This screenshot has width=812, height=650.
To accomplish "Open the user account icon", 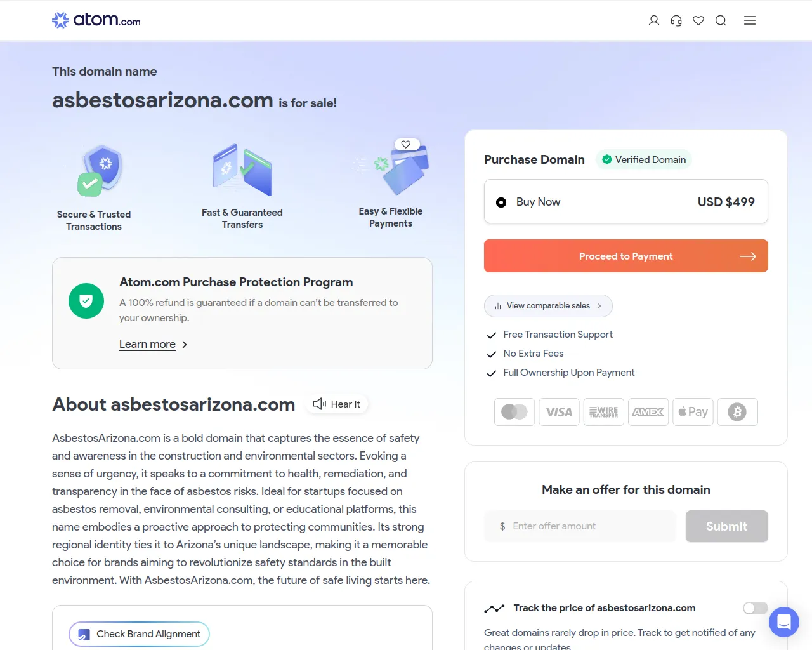I will (654, 20).
